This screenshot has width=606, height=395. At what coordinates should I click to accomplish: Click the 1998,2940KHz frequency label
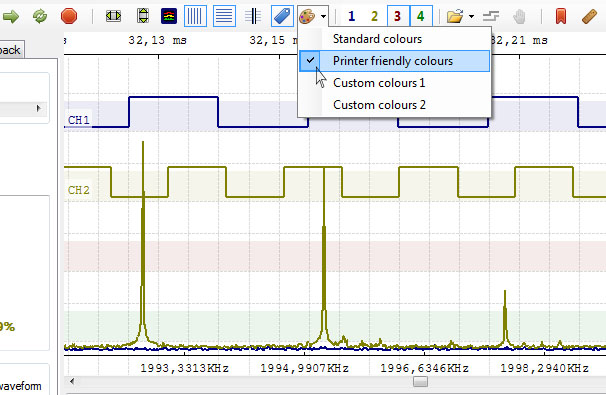point(545,368)
